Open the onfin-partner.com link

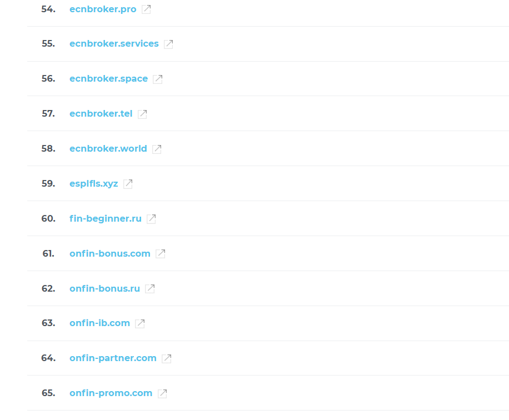tap(113, 358)
